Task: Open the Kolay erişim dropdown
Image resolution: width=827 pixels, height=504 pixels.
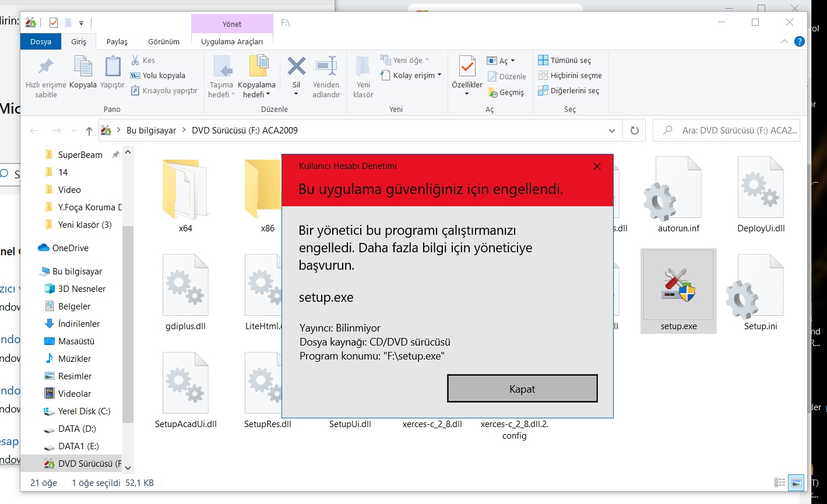Action: tap(411, 75)
